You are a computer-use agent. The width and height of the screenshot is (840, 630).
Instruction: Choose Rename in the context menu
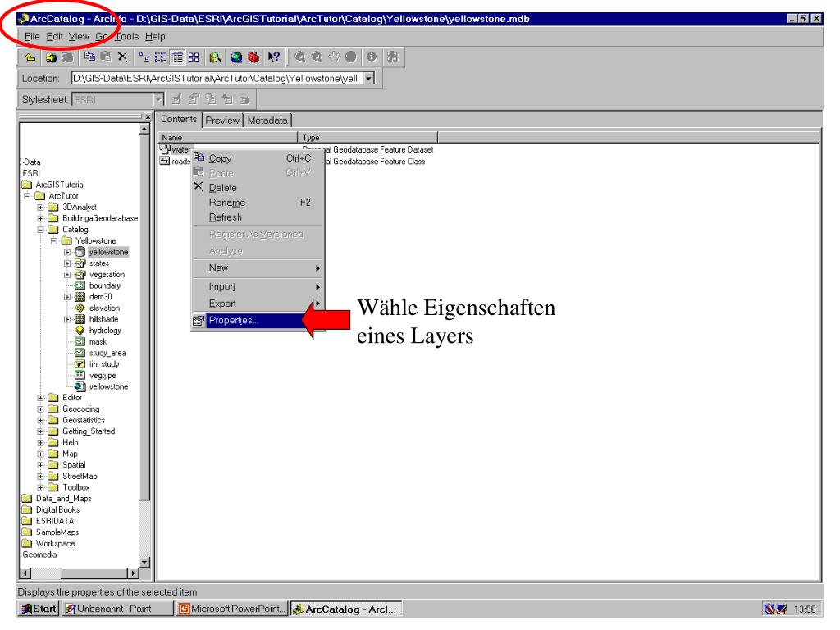(258, 203)
